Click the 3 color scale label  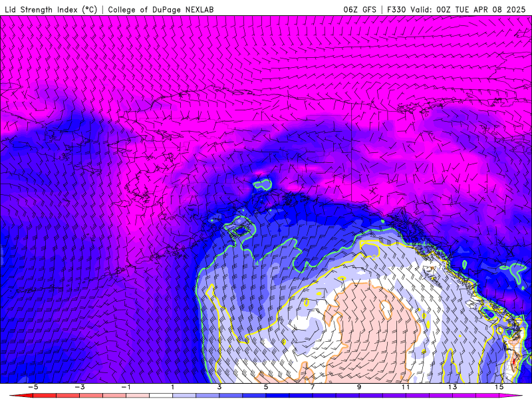[x=219, y=387]
